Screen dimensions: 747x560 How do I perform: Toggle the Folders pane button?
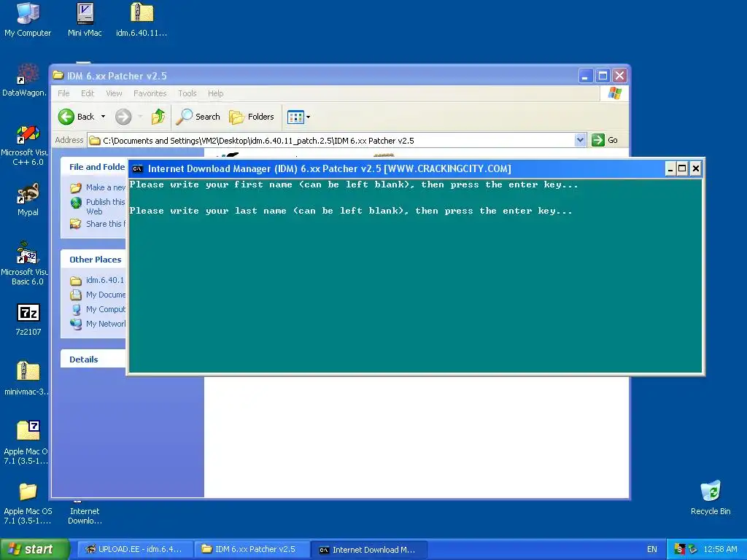click(x=252, y=117)
